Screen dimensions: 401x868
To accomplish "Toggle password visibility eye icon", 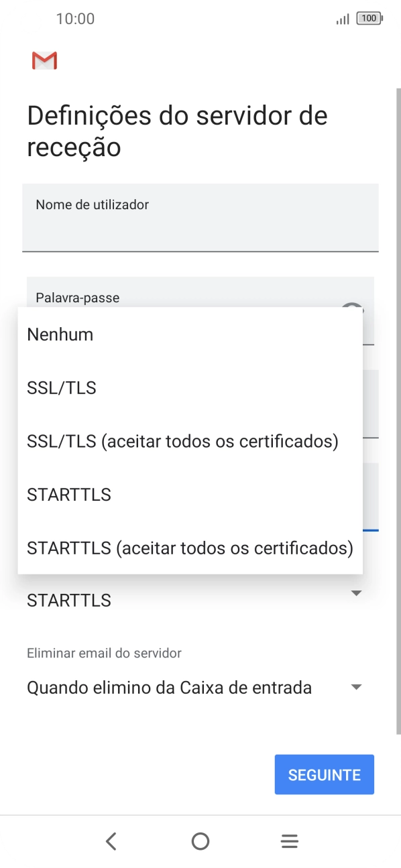I will coord(352,309).
